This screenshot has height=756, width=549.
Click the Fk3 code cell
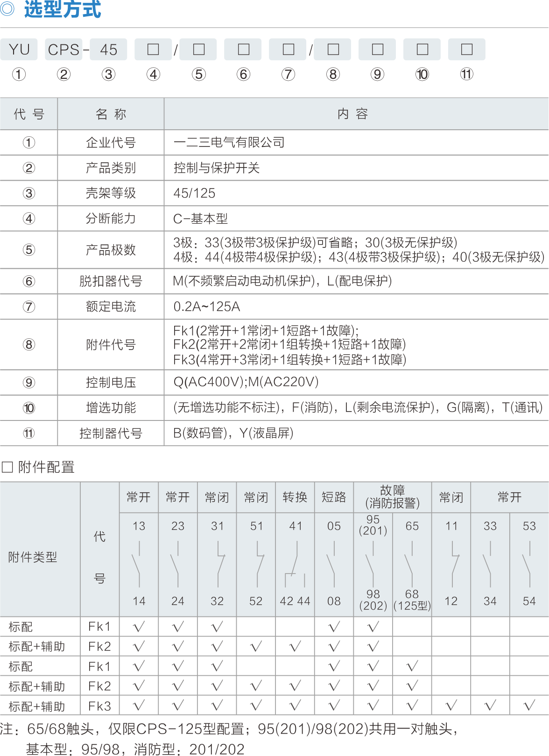tap(99, 706)
